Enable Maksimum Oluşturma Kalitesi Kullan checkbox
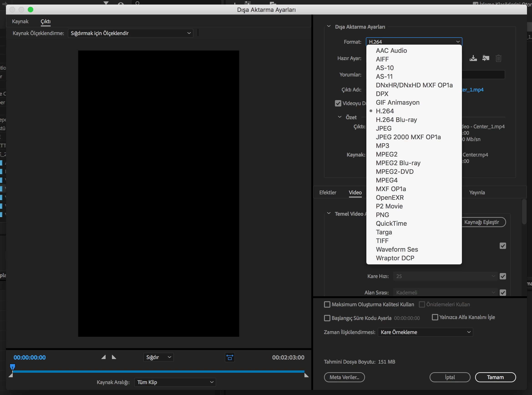This screenshot has width=532, height=395. coord(327,304)
